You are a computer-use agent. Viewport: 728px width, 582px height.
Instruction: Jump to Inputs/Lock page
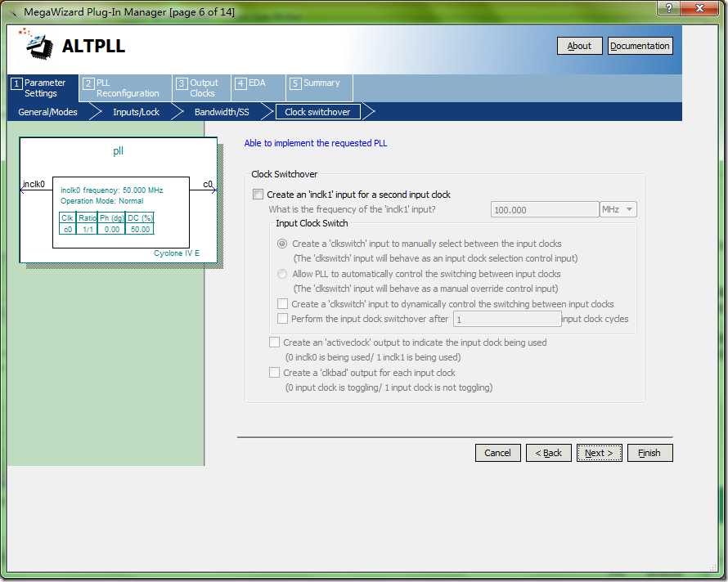136,112
